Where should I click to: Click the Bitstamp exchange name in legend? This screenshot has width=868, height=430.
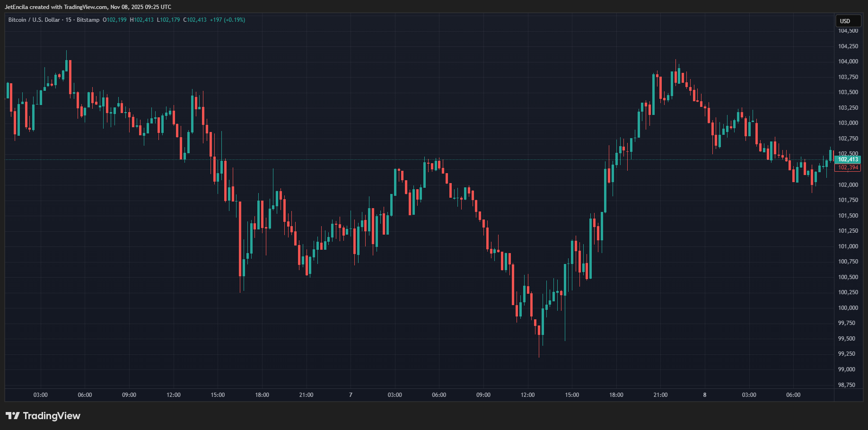pos(88,20)
